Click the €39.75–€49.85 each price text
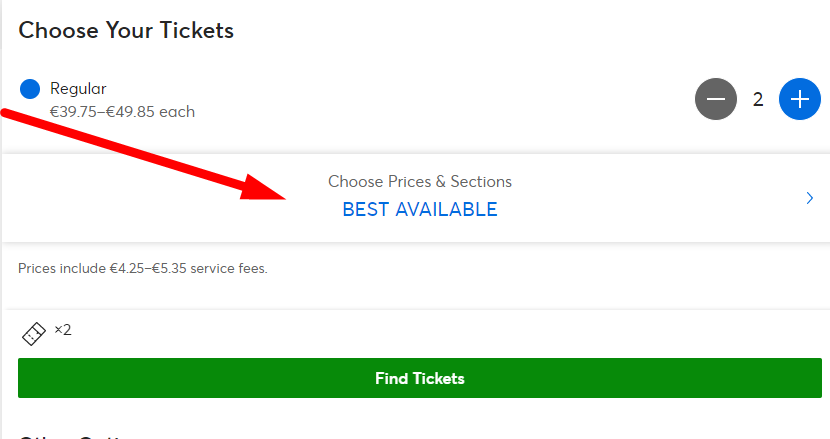The height and width of the screenshot is (439, 830). 122,112
